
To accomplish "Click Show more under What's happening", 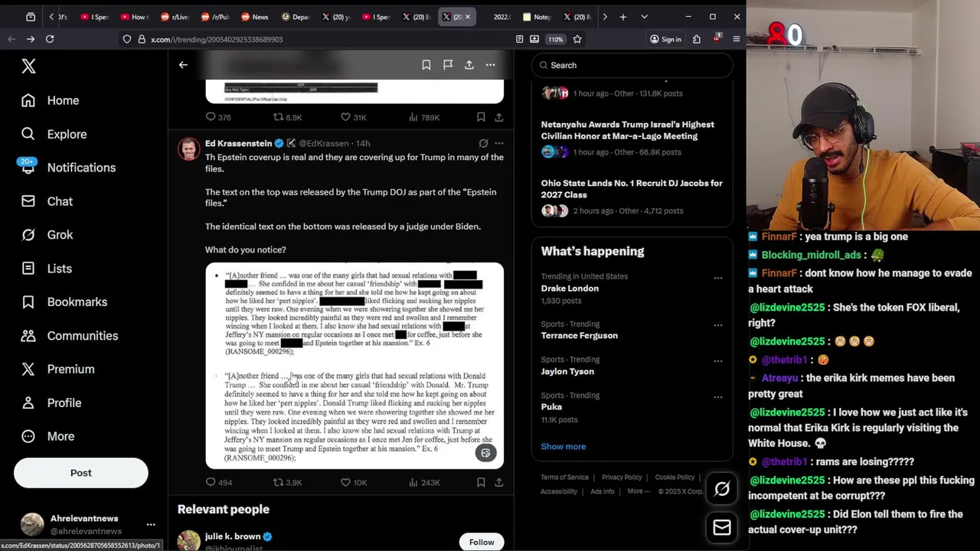I will [563, 446].
